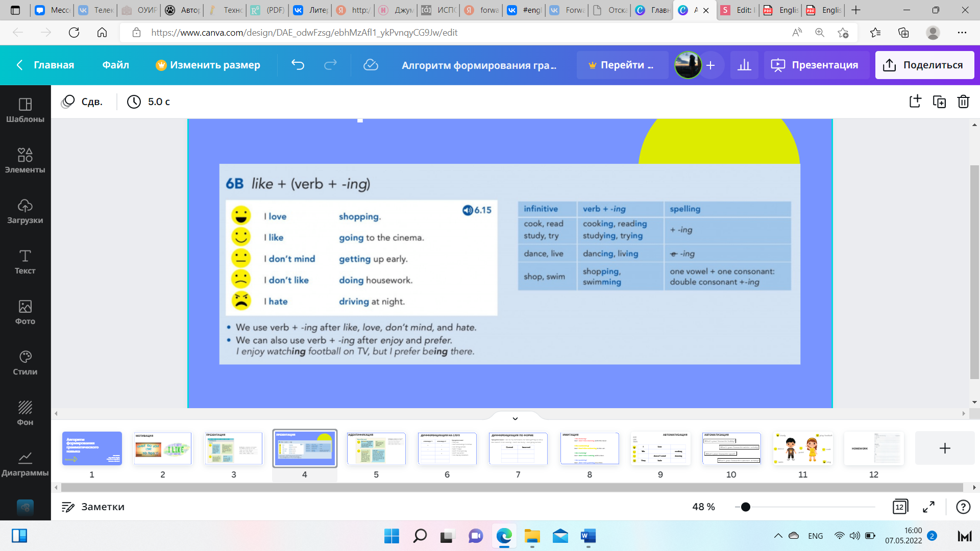Duplicate page with copy icon
This screenshot has width=980, height=551.
939,102
